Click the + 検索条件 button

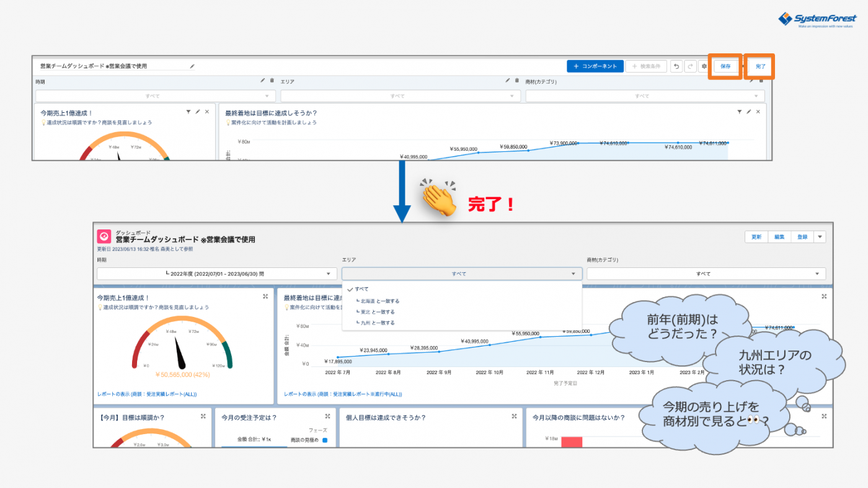647,66
